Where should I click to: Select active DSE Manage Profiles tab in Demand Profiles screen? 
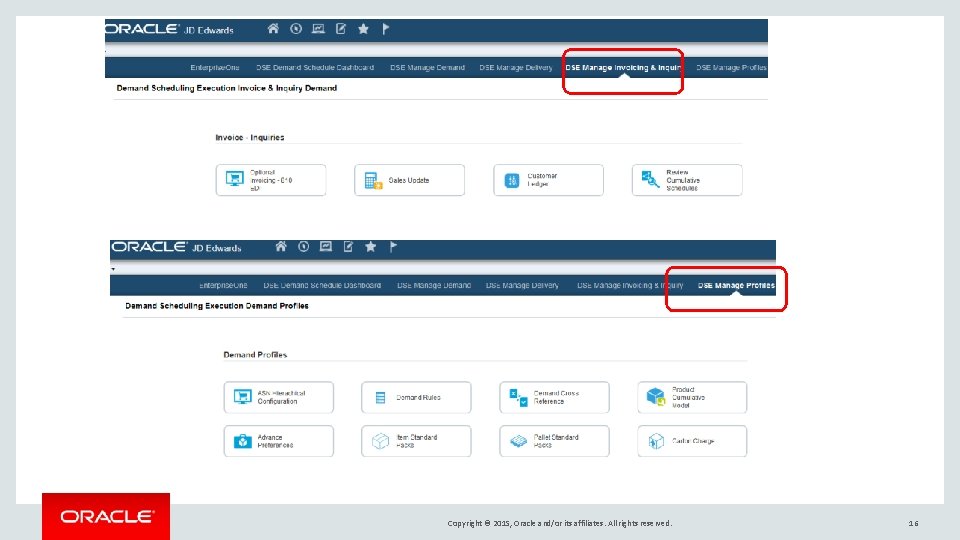tap(736, 285)
